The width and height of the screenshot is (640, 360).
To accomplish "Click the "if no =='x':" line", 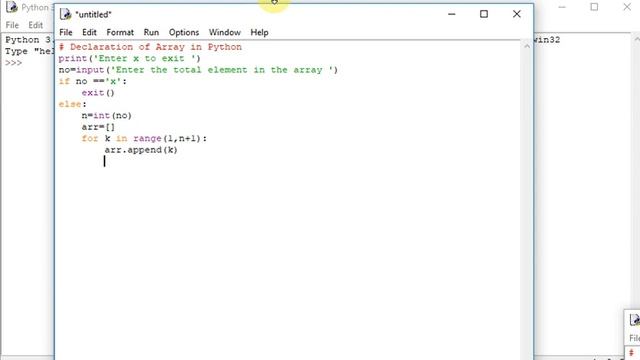I will coord(93,81).
